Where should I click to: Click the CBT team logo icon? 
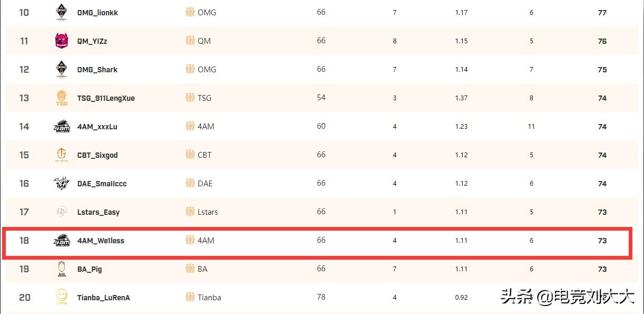(62, 155)
